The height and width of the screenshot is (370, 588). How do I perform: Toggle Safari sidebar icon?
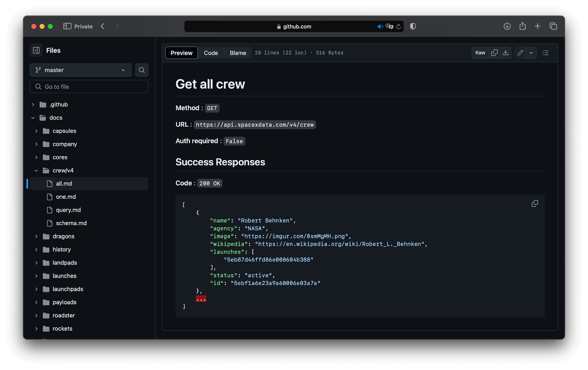(x=67, y=26)
